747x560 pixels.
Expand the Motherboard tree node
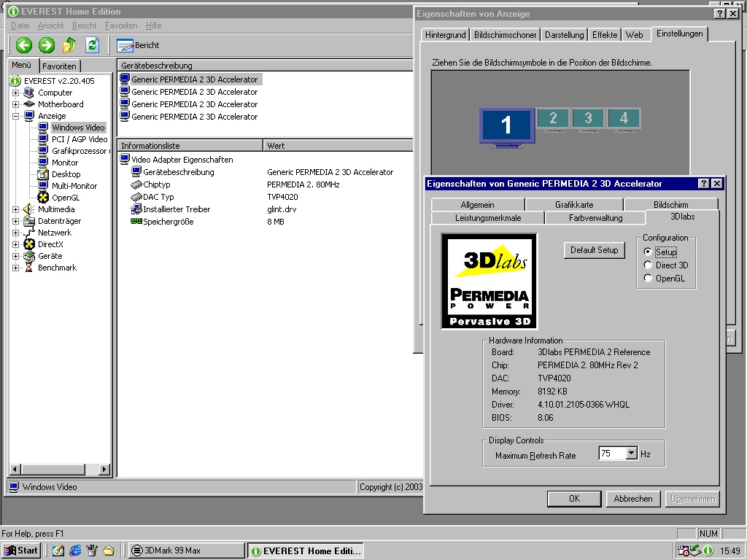point(16,104)
